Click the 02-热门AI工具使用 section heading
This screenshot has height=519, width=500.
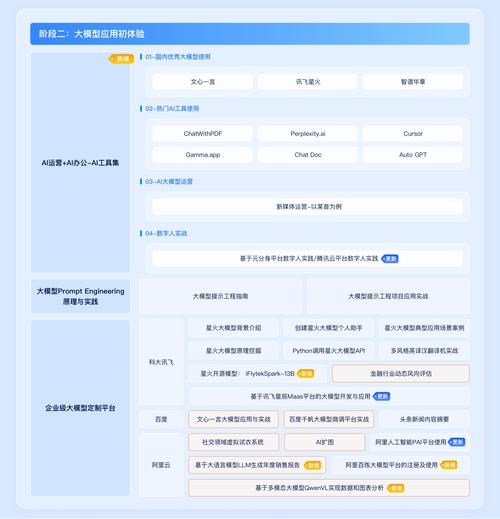pos(172,109)
